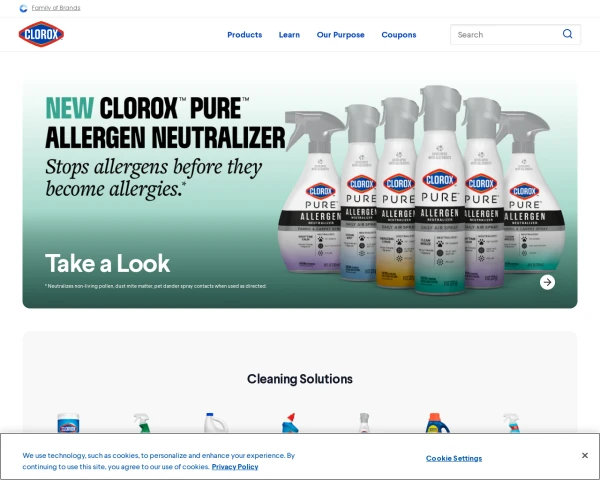Screen dimensions: 600x480
Task: Open Cookie Settings
Action: click(x=454, y=458)
